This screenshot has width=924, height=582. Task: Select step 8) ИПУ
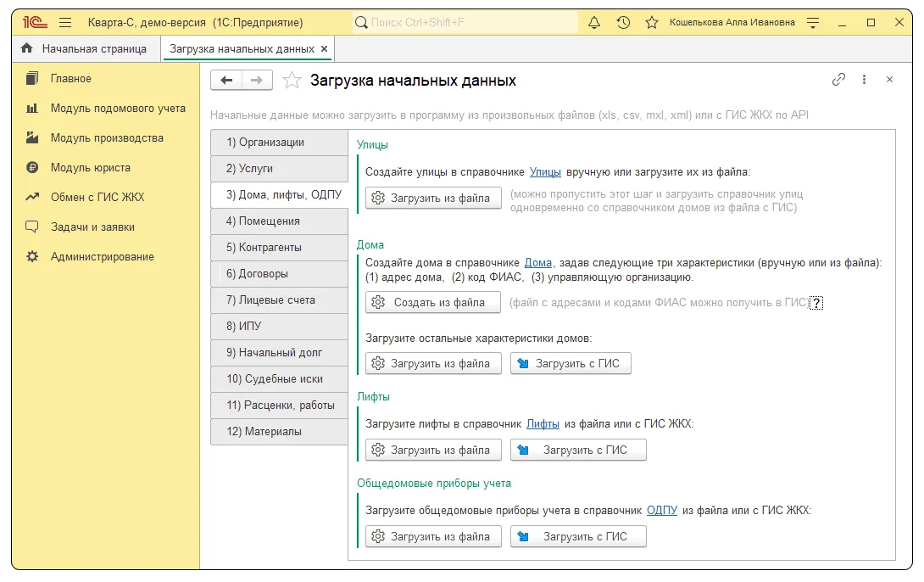[x=280, y=326]
